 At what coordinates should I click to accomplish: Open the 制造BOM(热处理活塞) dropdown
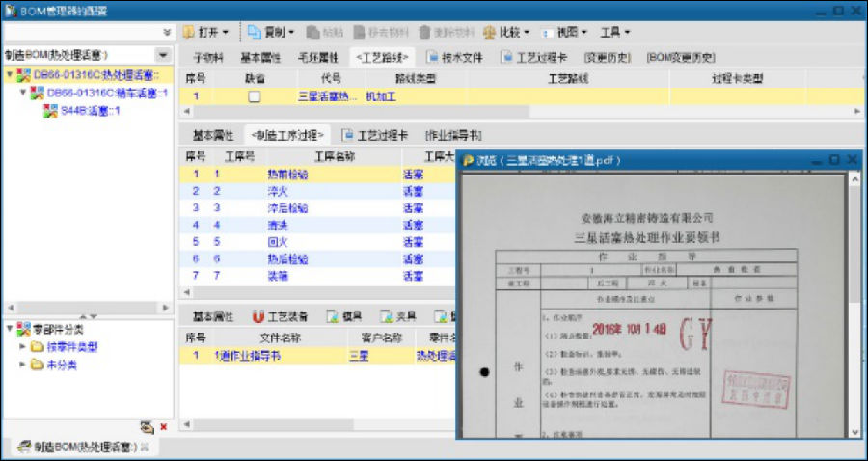[x=162, y=56]
